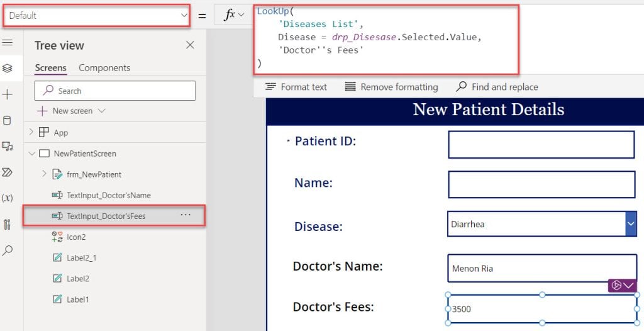Click Format text button
This screenshot has height=331, width=644.
click(296, 87)
